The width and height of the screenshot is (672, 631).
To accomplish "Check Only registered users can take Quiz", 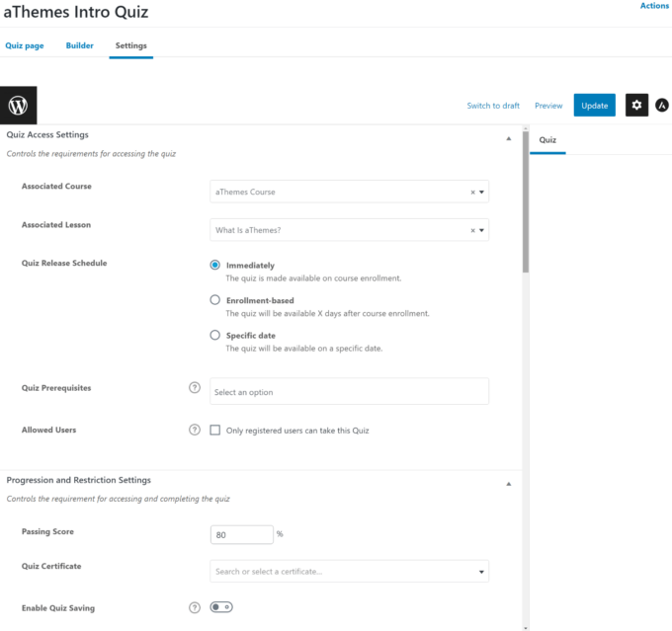I will tap(215, 431).
